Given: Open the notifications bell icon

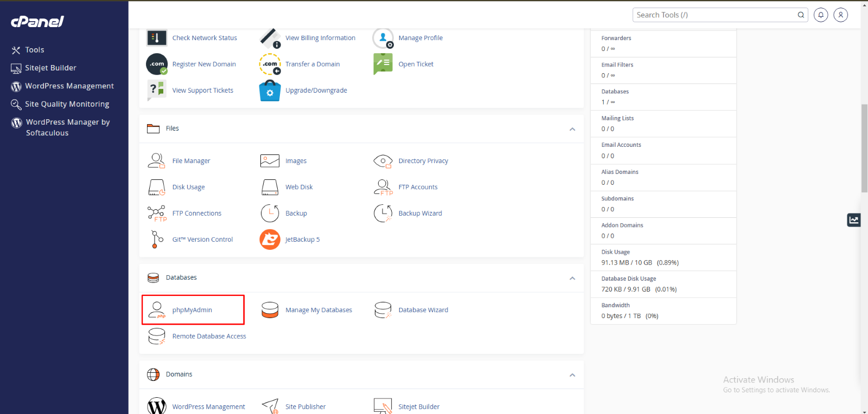Looking at the screenshot, I should tap(821, 15).
